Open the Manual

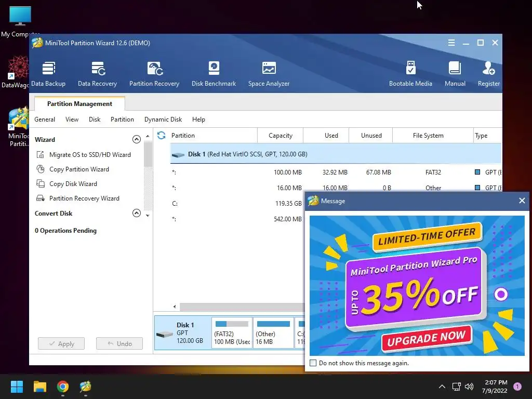(455, 74)
